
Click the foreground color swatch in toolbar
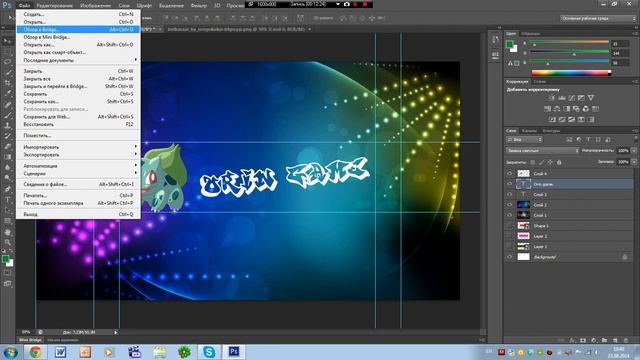point(5,259)
